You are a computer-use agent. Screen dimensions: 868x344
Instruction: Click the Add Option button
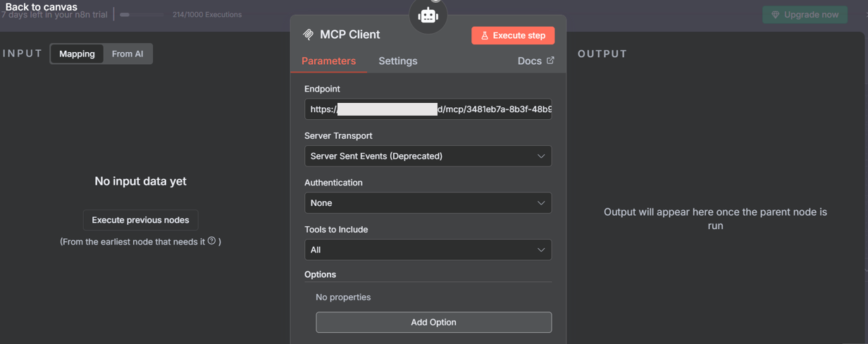433,322
